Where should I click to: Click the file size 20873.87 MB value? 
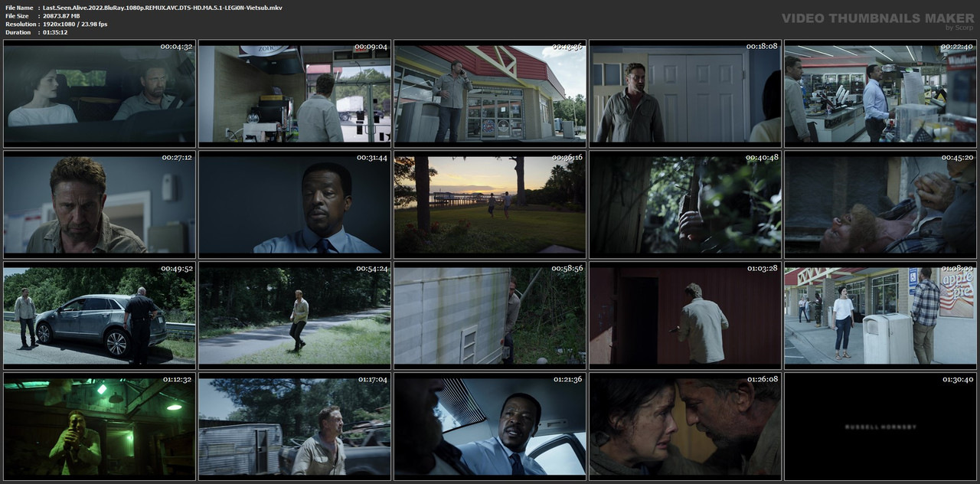(61, 15)
